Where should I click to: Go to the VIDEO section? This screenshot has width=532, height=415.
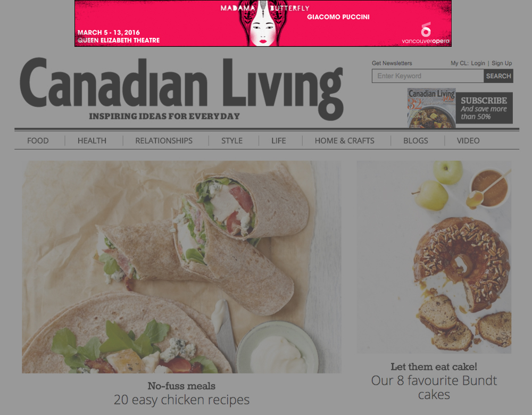(x=468, y=140)
